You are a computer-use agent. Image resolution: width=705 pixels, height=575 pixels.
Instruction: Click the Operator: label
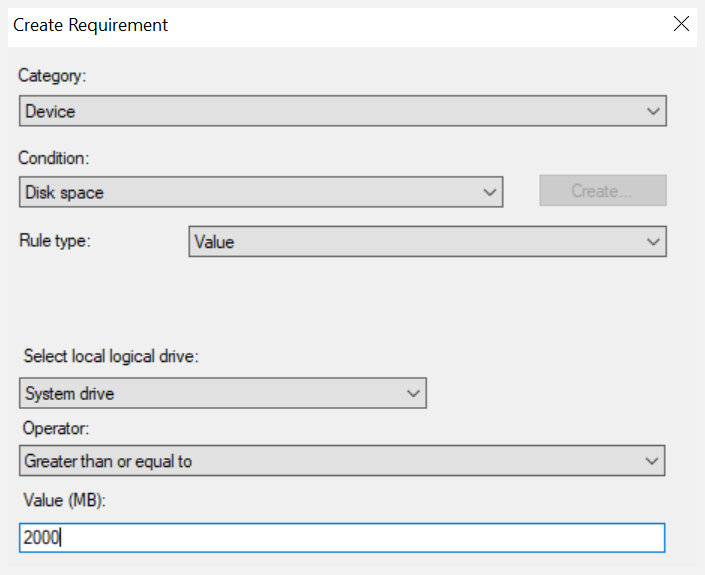[56, 428]
